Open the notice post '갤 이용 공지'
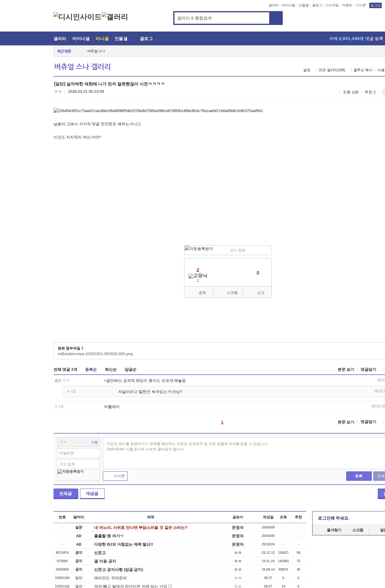Image resolution: width=385 pixels, height=588 pixels. tap(105, 561)
